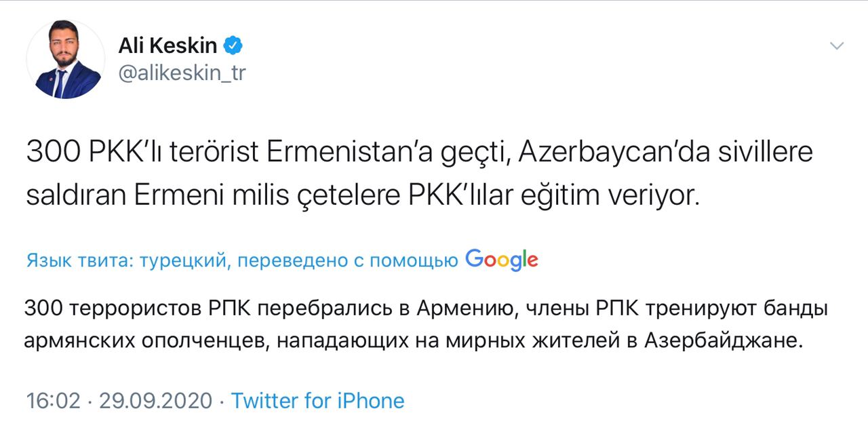This screenshot has height=434, width=868.
Task: Click the Google logo
Action: click(502, 260)
